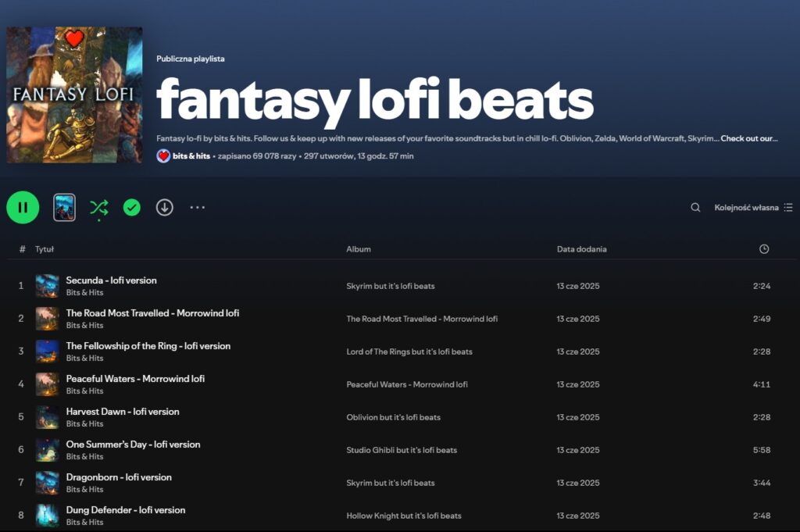Sort tracks by duration using the clock icon
The image size is (800, 532).
[x=763, y=248]
